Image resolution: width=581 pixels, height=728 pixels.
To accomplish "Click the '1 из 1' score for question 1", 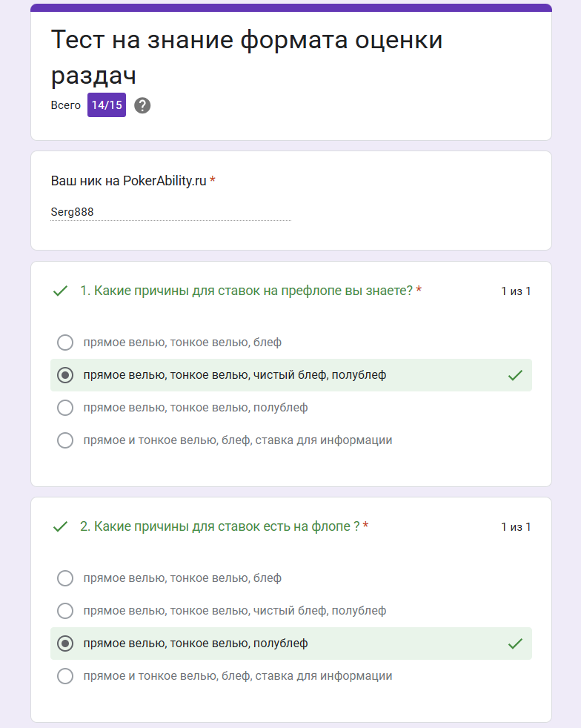I will [516, 291].
